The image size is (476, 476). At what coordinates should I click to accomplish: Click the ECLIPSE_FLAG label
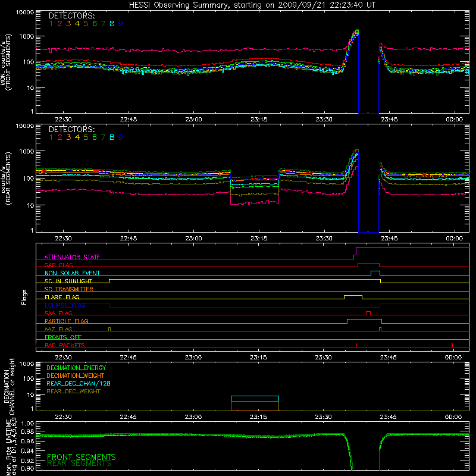pos(65,305)
